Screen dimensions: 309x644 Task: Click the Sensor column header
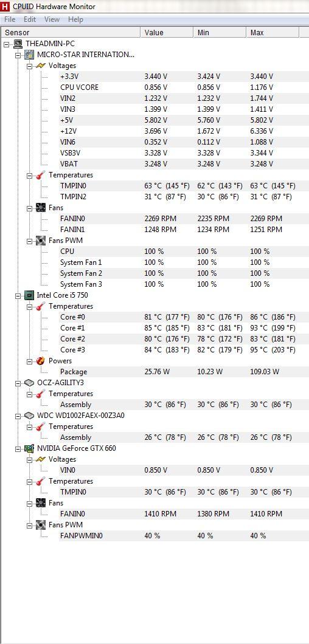(x=71, y=32)
